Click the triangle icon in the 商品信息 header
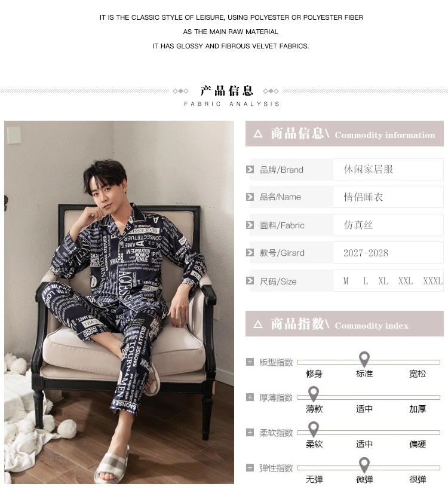This screenshot has height=496, width=448. 258,134
